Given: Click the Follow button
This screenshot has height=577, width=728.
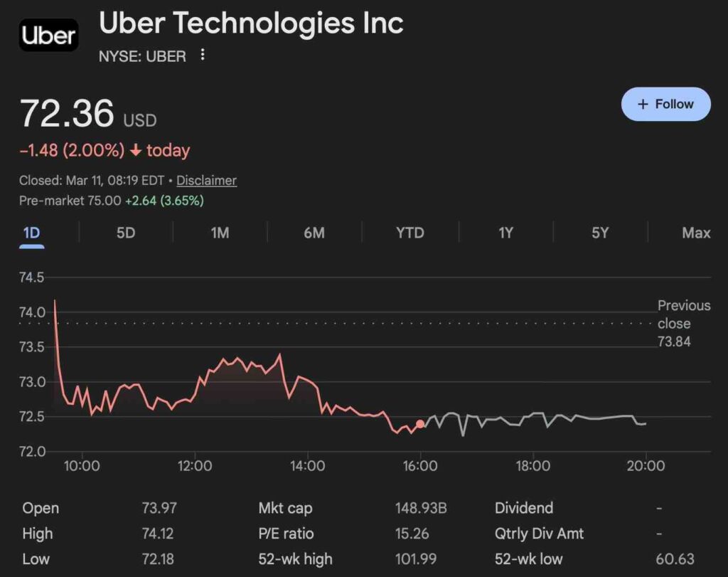Looking at the screenshot, I should click(665, 104).
